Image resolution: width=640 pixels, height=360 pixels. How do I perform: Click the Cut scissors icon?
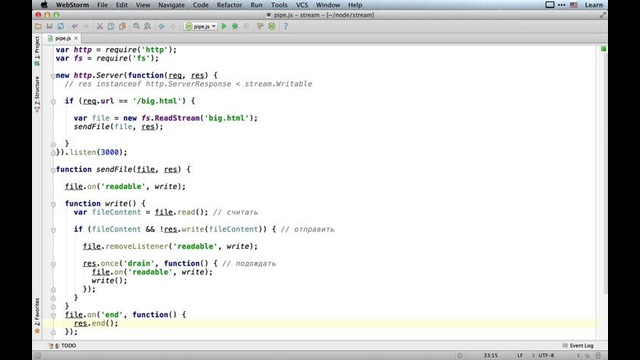100,27
